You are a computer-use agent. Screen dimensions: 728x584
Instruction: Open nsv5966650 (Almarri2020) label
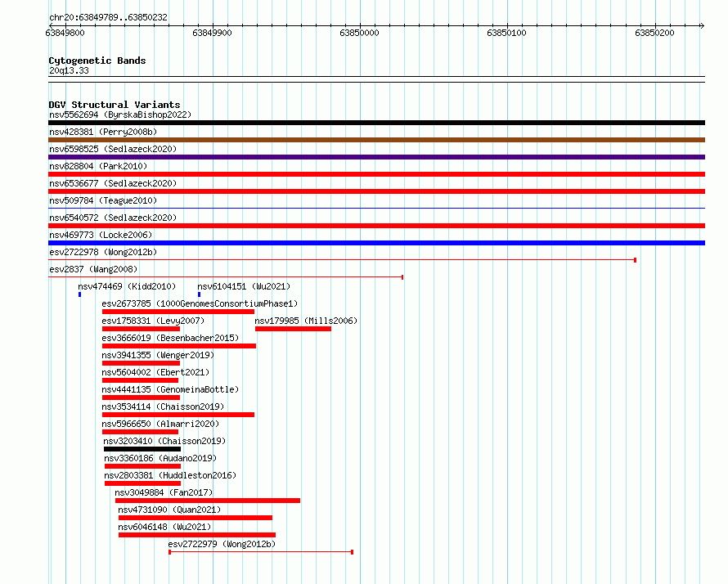pyautogui.click(x=160, y=424)
